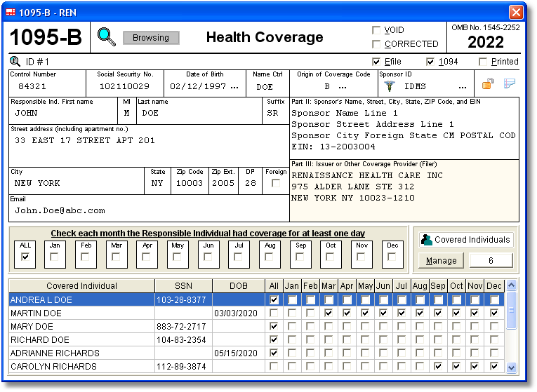Toggle the Printed checkbox
Screen dimensions: 537x392
(x=482, y=62)
